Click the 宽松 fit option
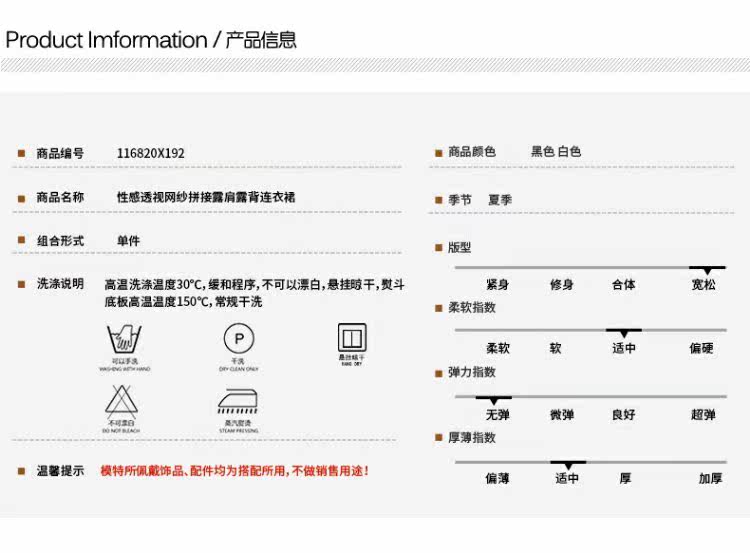This screenshot has width=750, height=553. pos(704,285)
